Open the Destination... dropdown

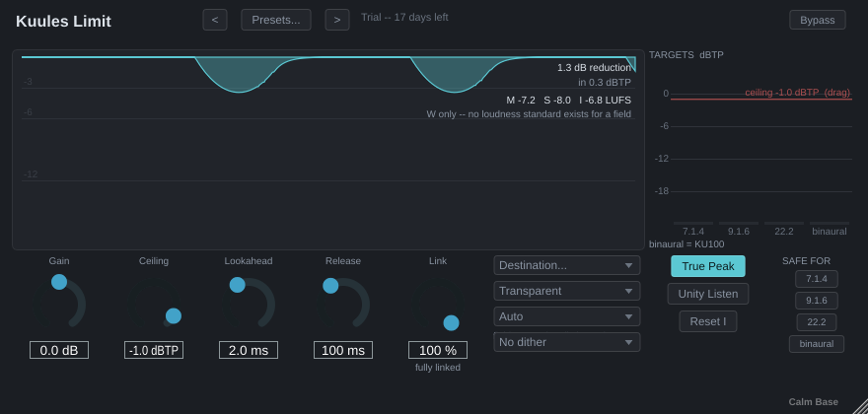click(x=567, y=265)
